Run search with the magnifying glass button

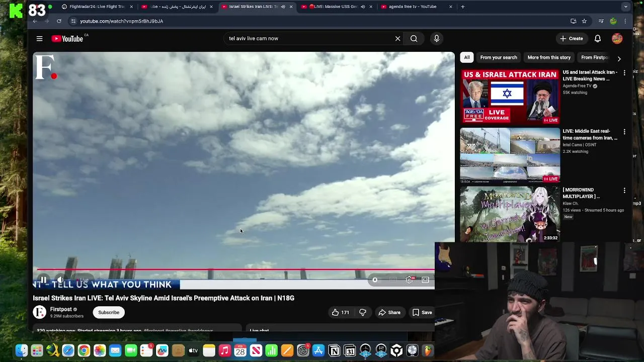coord(414,38)
